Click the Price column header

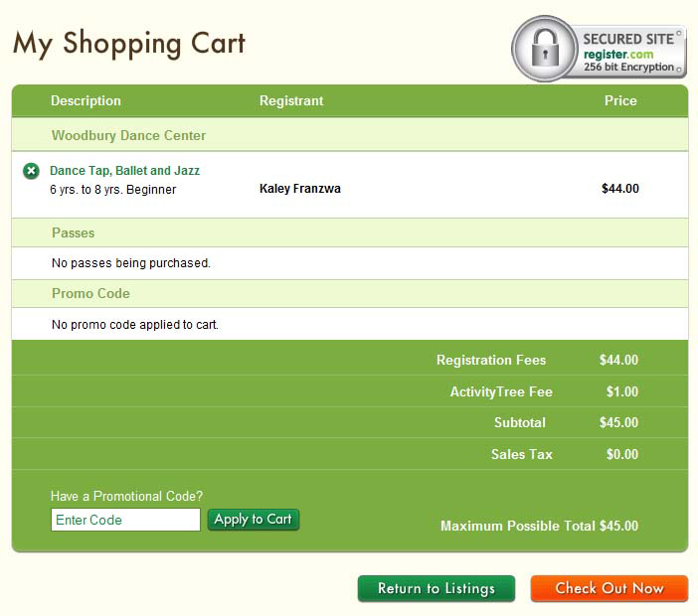coord(620,100)
